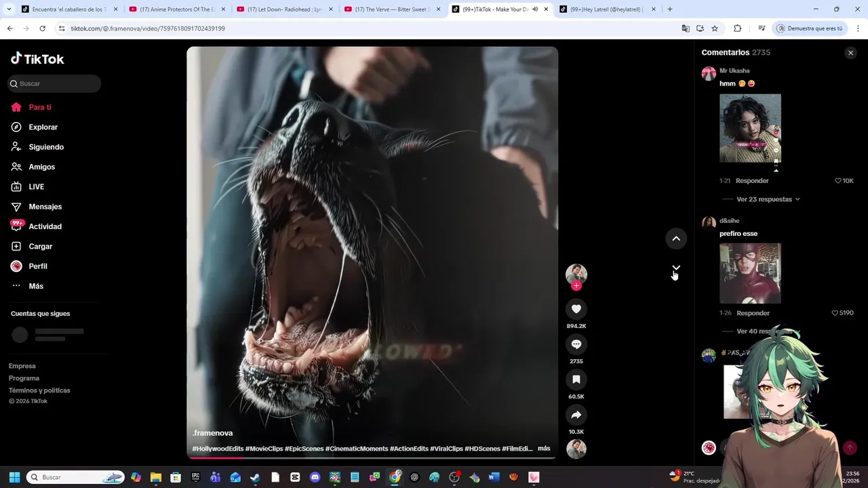Like Mr Ukasha's comment with 10K hearts
The width and height of the screenshot is (868, 488).
pos(838,181)
